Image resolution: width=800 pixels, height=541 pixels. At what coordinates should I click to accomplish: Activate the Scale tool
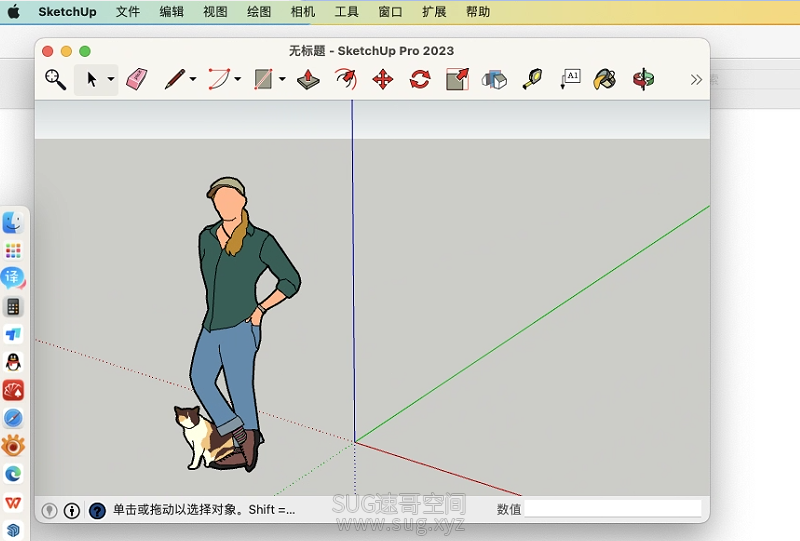tap(457, 80)
